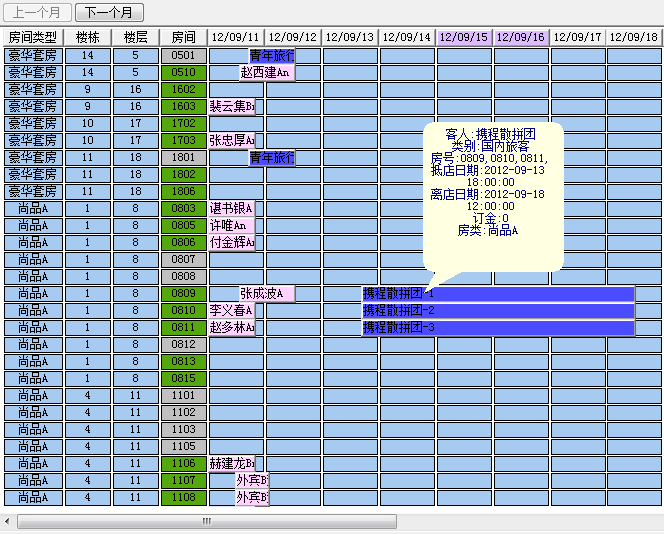664x534 pixels.
Task: Click the horizontal scrollbar thumb
Action: point(207,521)
